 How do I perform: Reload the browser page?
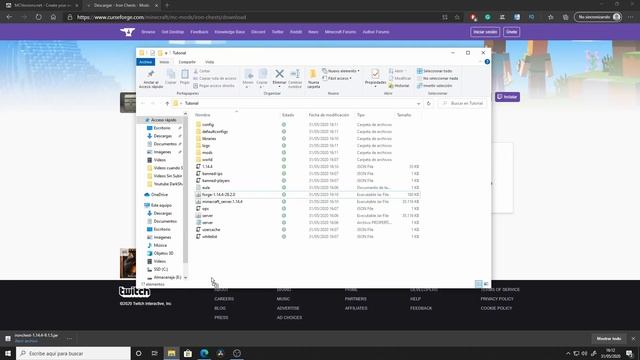(38, 17)
